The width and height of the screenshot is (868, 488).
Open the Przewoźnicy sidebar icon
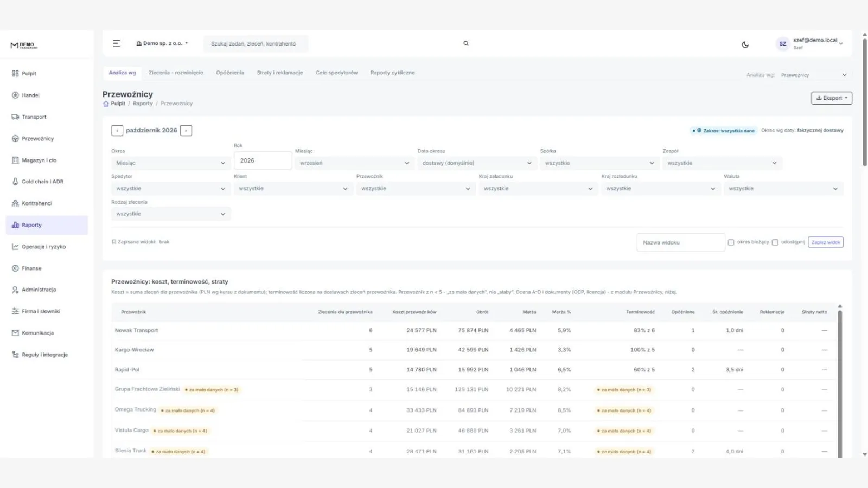(x=15, y=139)
